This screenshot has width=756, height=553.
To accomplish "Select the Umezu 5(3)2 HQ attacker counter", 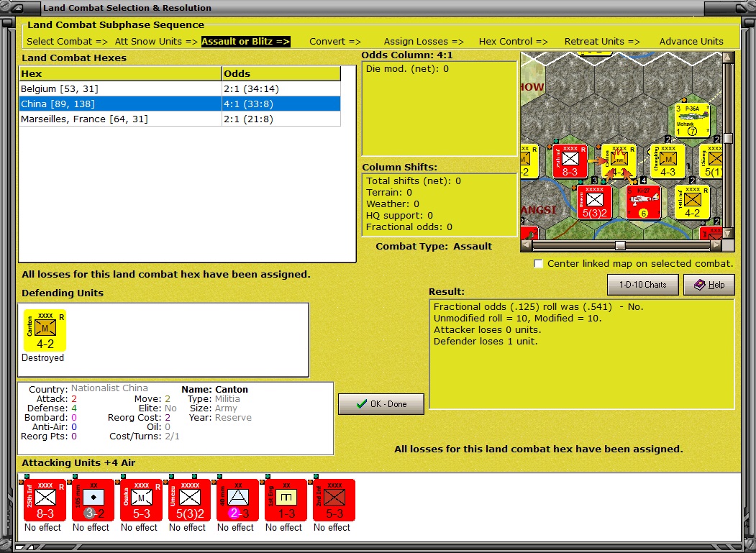I will pos(189,500).
